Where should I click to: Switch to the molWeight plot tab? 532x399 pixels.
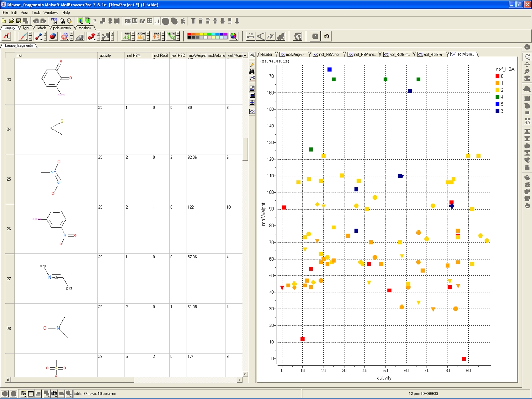293,55
